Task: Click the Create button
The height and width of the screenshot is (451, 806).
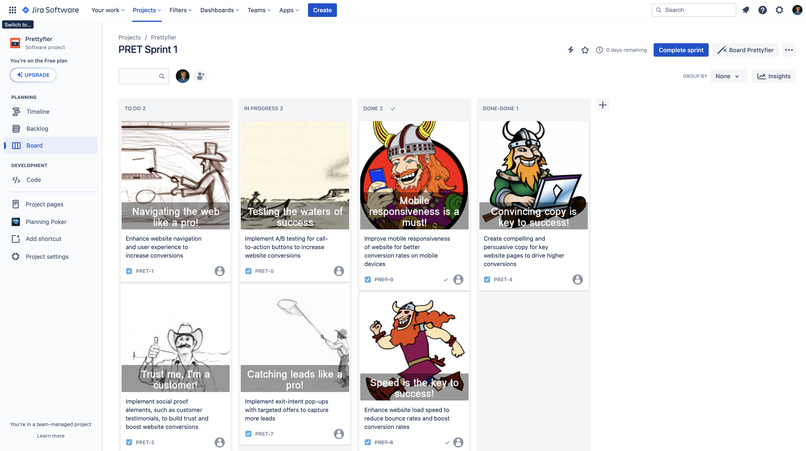Action: [322, 10]
